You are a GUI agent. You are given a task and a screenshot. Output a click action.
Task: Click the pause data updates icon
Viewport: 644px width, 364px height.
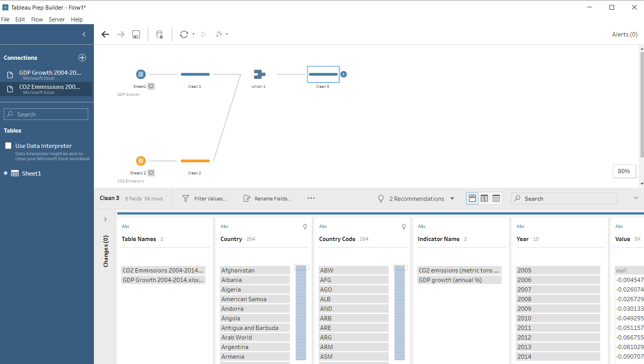point(159,34)
